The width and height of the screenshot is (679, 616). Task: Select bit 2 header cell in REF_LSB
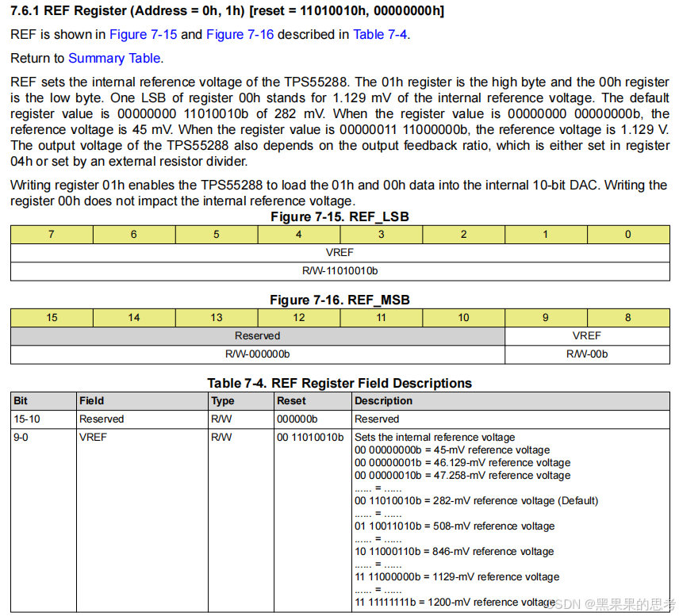coord(464,234)
